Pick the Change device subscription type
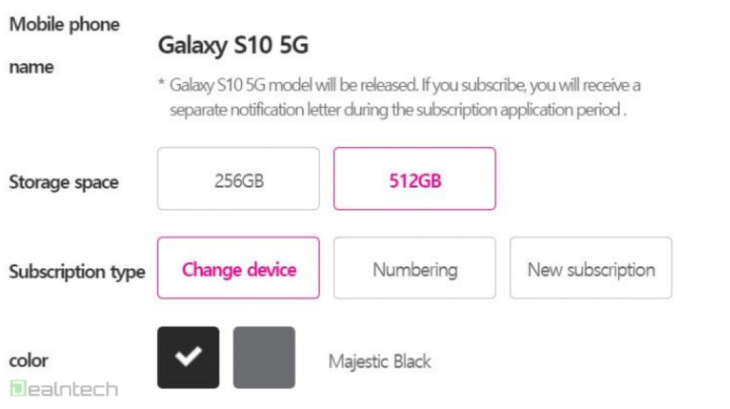Screen dimensions: 730x409 (239, 268)
